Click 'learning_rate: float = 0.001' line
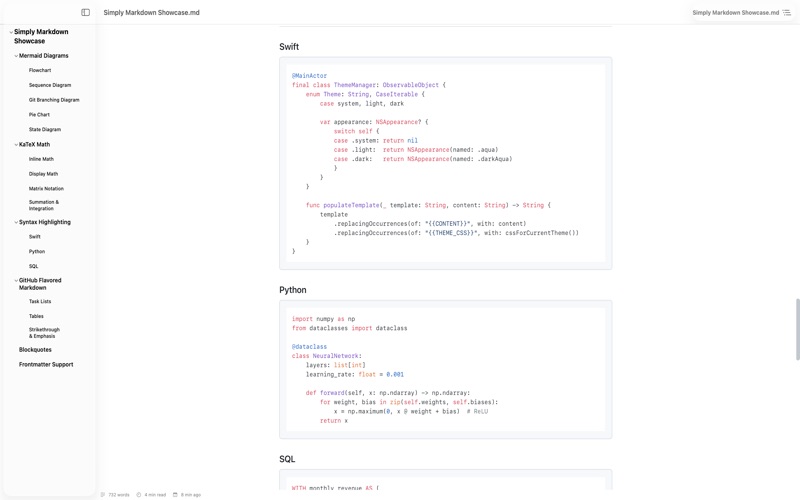800x500 pixels. [355, 374]
